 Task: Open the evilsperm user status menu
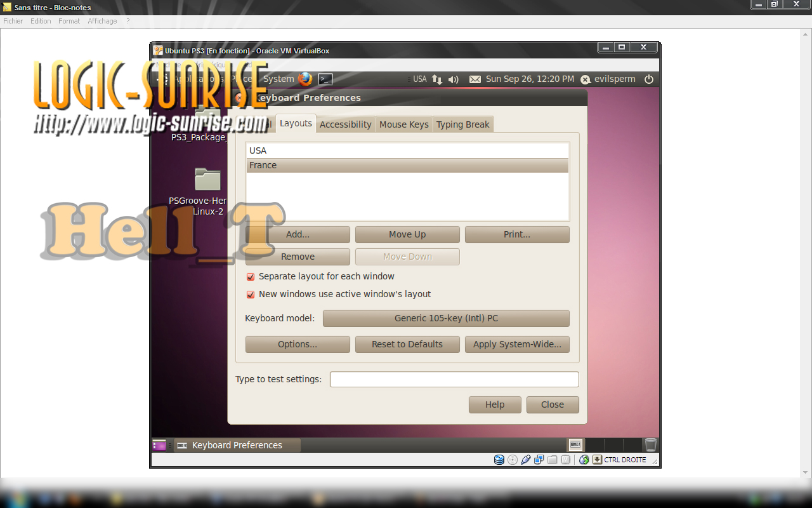tap(608, 79)
